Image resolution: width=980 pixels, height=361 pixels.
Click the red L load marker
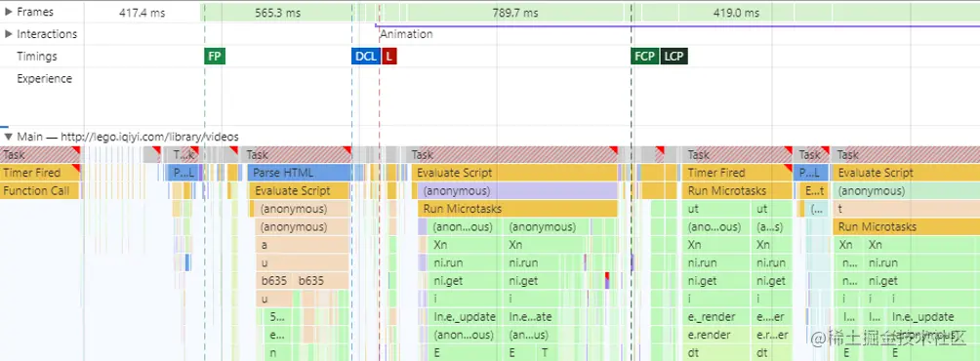tap(388, 57)
